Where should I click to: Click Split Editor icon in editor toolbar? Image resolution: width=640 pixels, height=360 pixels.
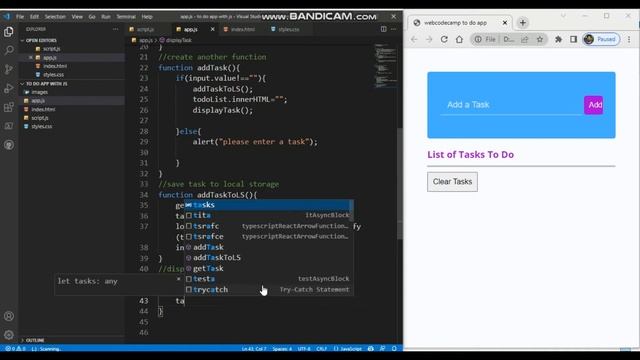point(384,29)
